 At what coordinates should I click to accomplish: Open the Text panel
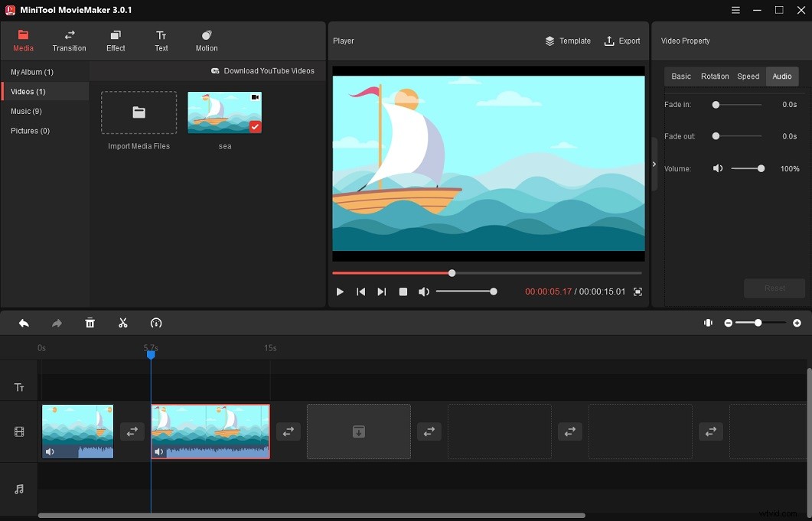pyautogui.click(x=161, y=41)
